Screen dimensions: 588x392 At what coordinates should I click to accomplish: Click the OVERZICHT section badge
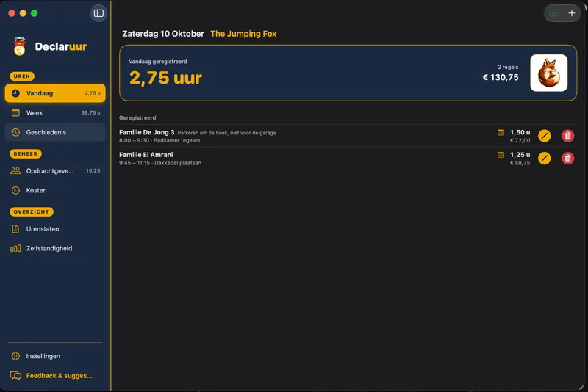(32, 212)
